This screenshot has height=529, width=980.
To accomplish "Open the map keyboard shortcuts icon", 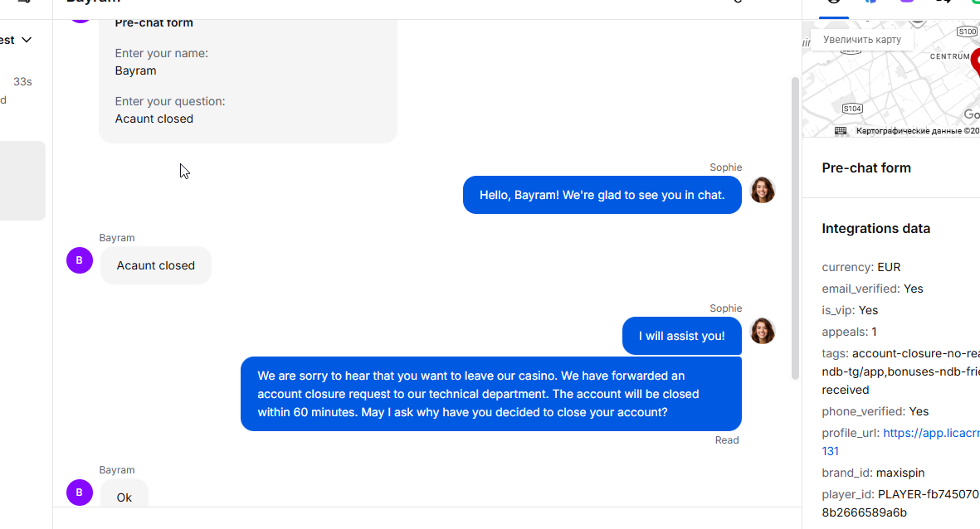I will click(841, 131).
